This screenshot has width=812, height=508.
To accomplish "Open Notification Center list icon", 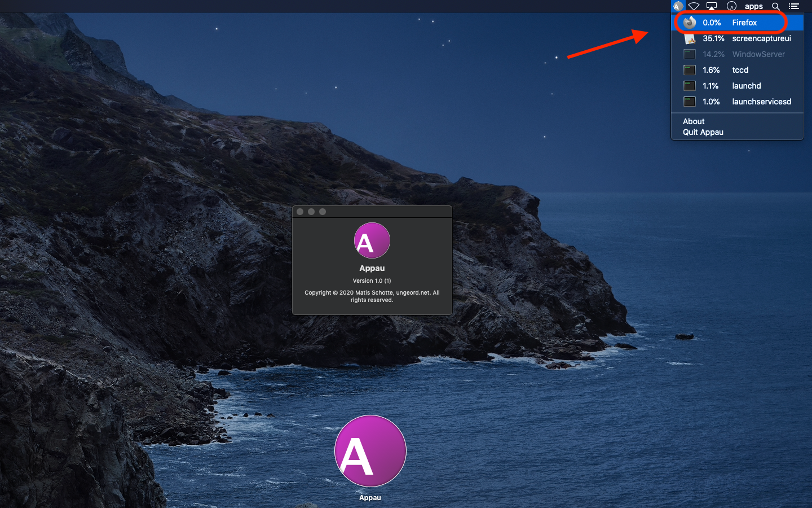I will pyautogui.click(x=794, y=6).
